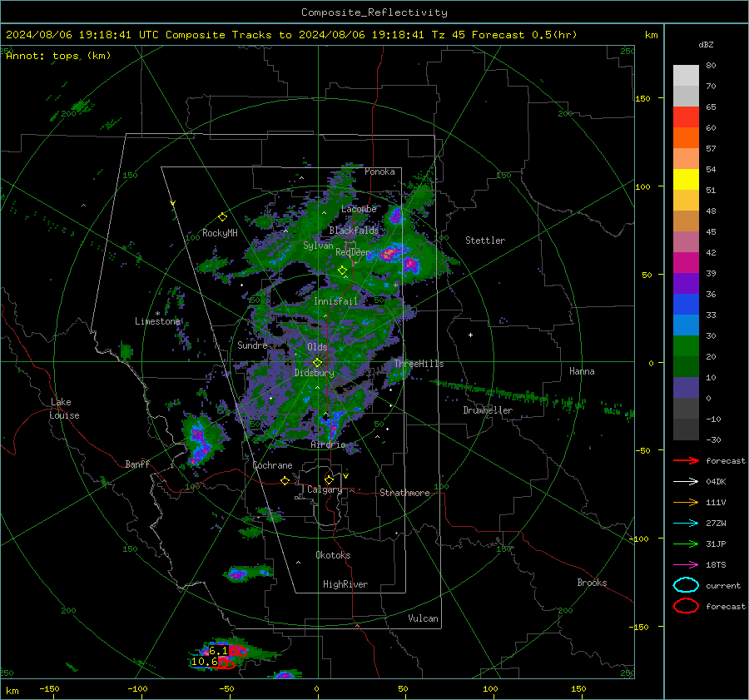This screenshot has height=700, width=749.
Task: Pick the red swatch between 65 and 60 dBZ
Action: coord(686,117)
